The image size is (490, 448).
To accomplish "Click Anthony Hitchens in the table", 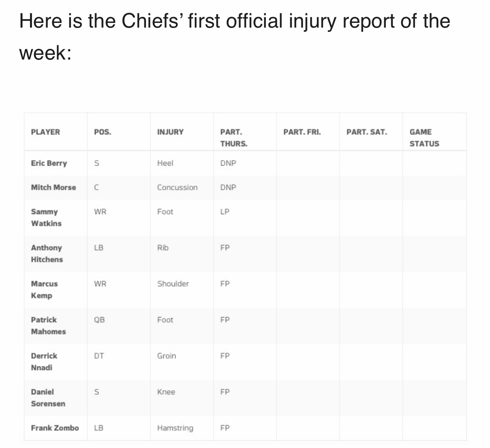I will pos(47,254).
